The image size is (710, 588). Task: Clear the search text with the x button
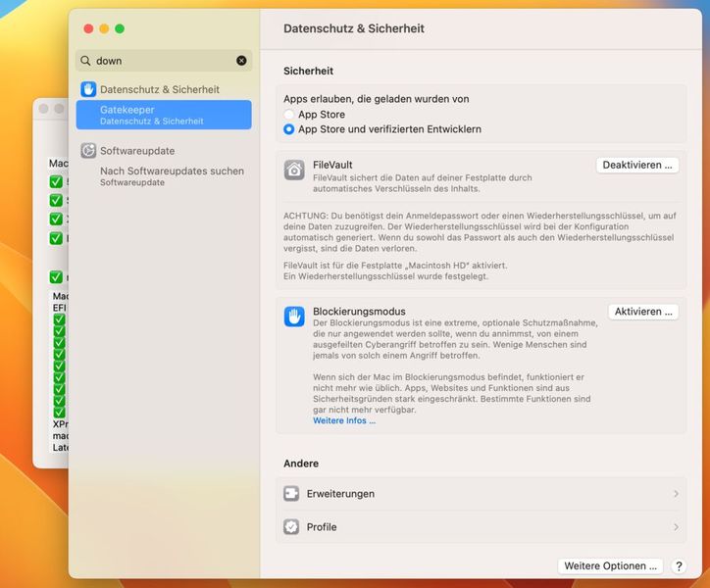(x=241, y=61)
